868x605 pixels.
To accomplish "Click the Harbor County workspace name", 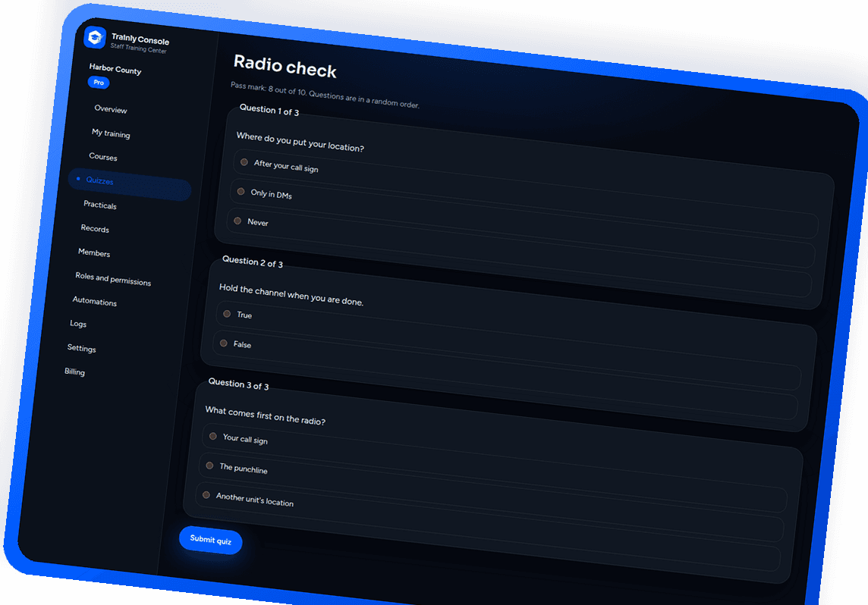I will pyautogui.click(x=115, y=68).
